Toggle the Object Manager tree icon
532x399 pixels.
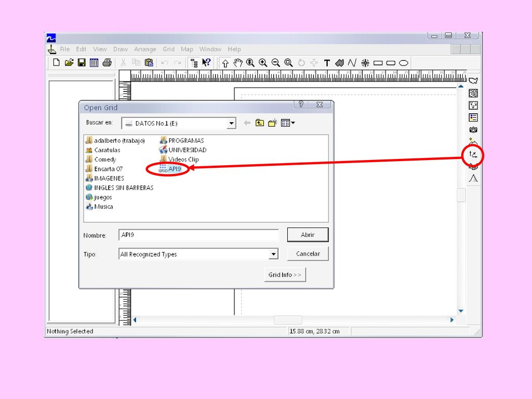point(194,63)
